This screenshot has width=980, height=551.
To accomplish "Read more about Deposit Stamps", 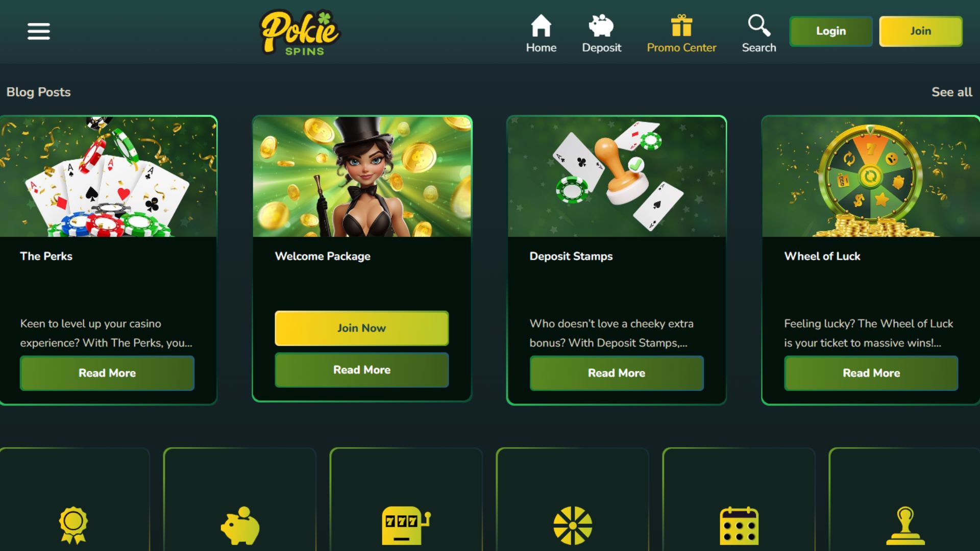I will [x=617, y=373].
